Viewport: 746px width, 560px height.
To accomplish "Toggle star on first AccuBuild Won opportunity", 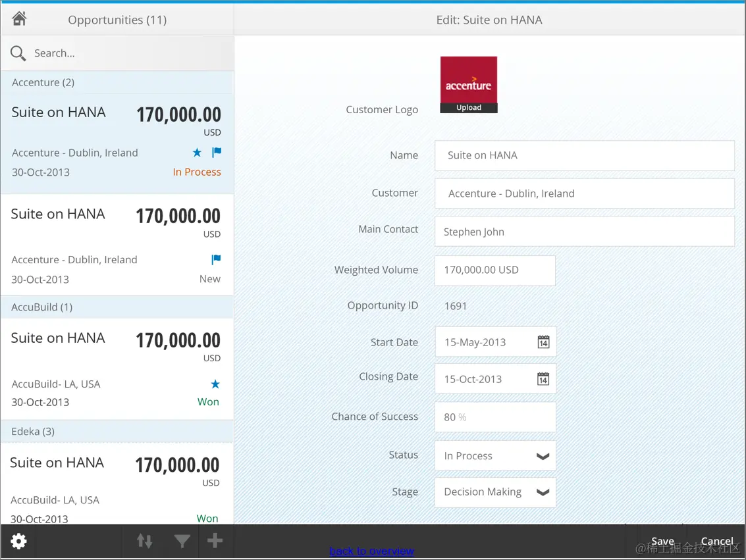I will tap(215, 384).
